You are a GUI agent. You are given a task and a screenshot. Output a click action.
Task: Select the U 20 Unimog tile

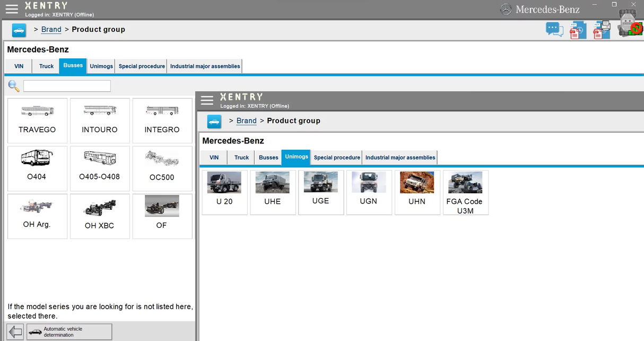coord(224,192)
